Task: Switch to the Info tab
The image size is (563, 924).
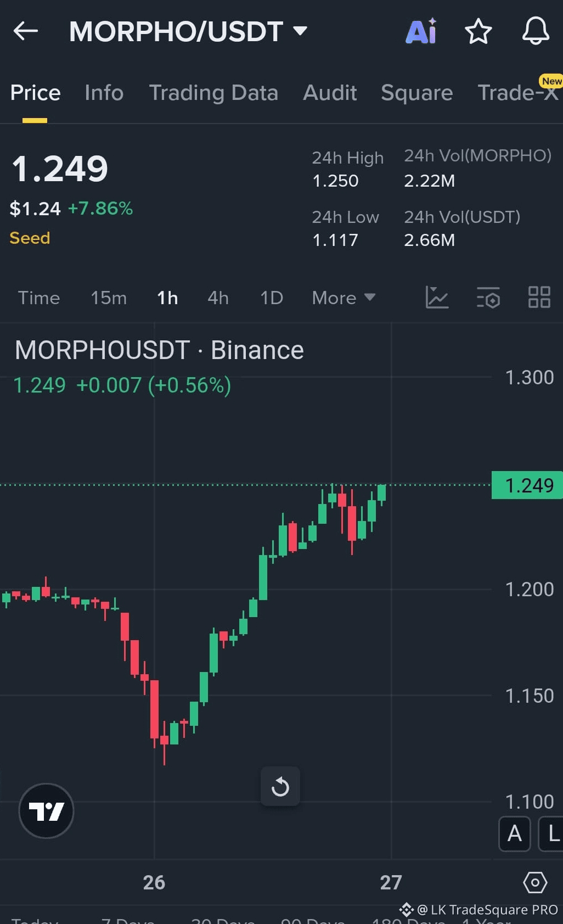Action: pos(104,92)
